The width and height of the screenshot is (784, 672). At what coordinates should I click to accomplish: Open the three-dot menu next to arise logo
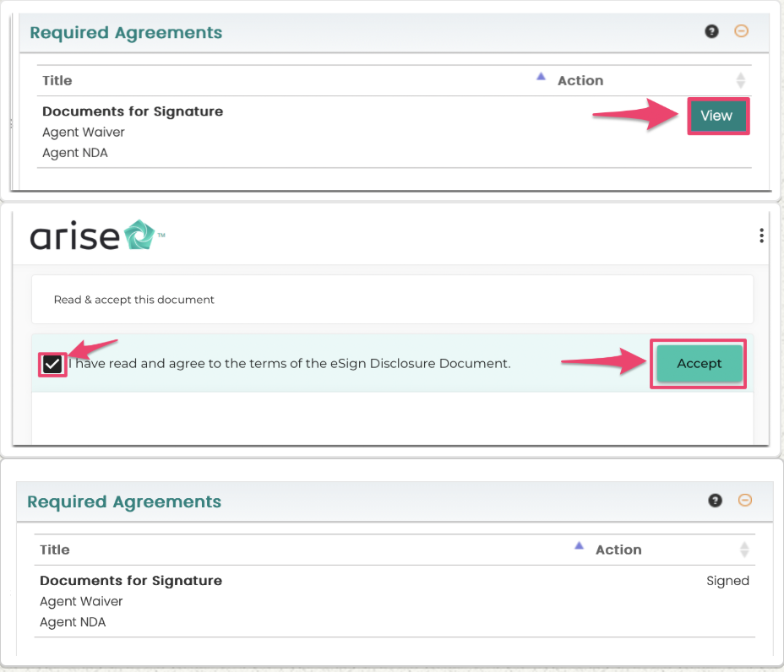762,236
